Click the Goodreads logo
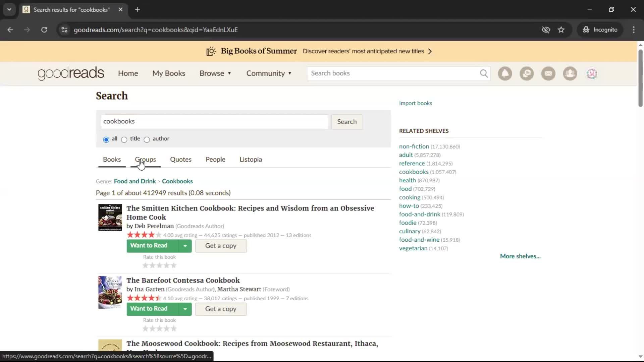Viewport: 644px width, 362px height. point(71,73)
